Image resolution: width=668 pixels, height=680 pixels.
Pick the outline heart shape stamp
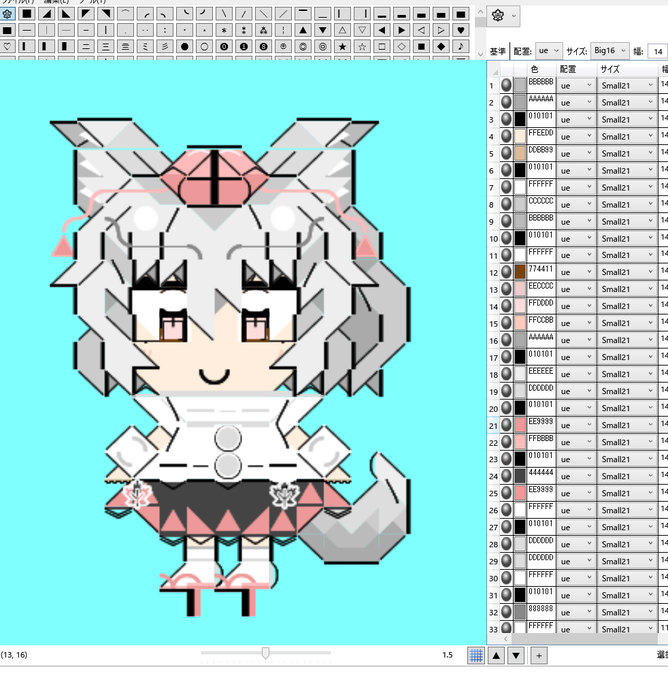tap(7, 46)
